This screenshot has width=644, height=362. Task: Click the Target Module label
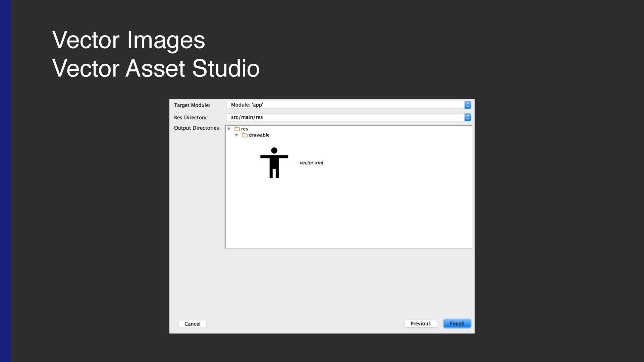coord(192,105)
